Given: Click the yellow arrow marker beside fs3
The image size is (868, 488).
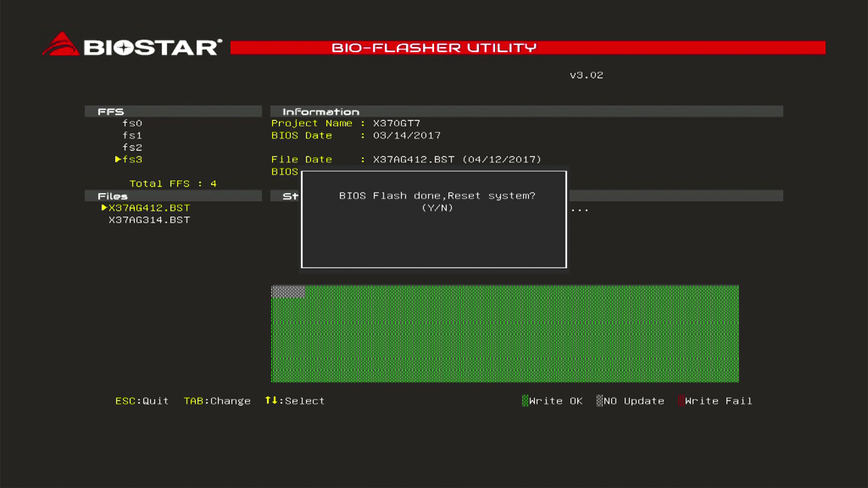Looking at the screenshot, I should coord(118,160).
